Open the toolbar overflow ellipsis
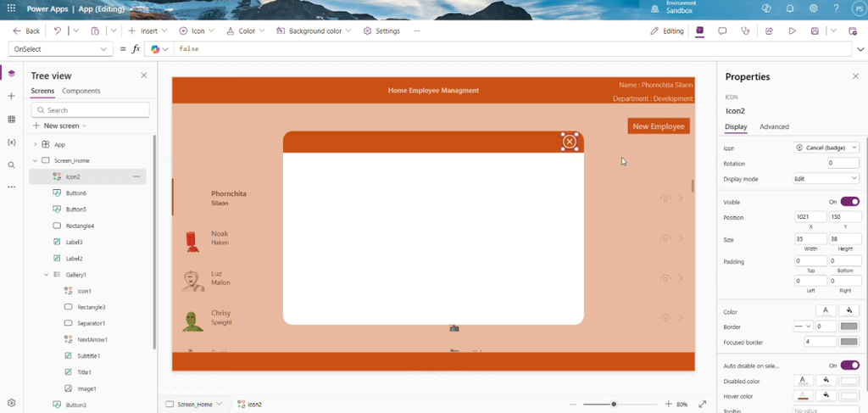The image size is (868, 413). (417, 31)
